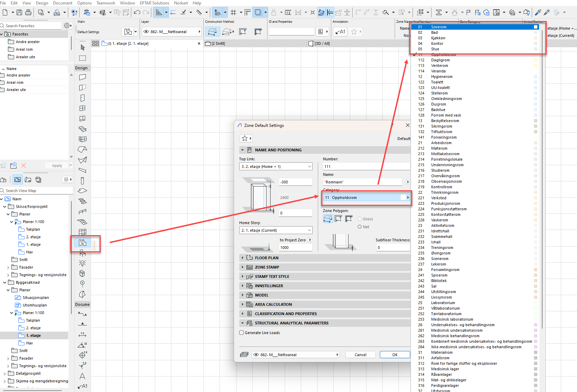Click the Save icon in the toolbar
This screenshot has height=392, width=577.
point(19,12)
